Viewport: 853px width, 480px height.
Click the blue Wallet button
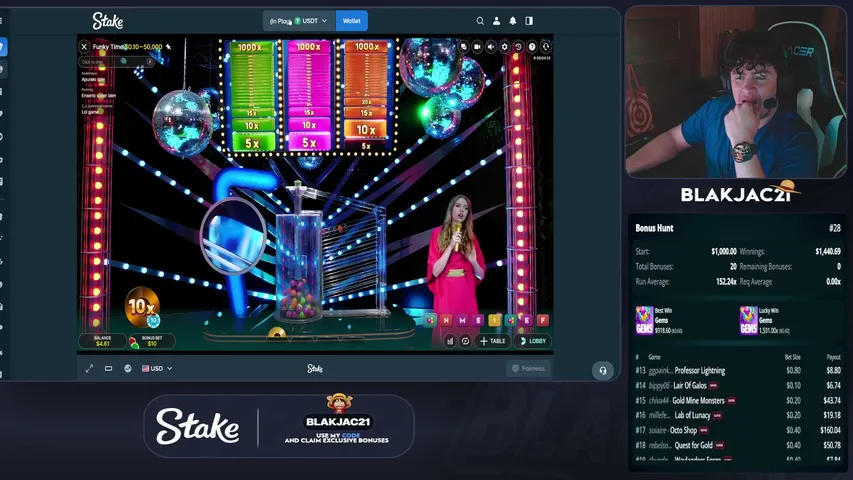[351, 21]
